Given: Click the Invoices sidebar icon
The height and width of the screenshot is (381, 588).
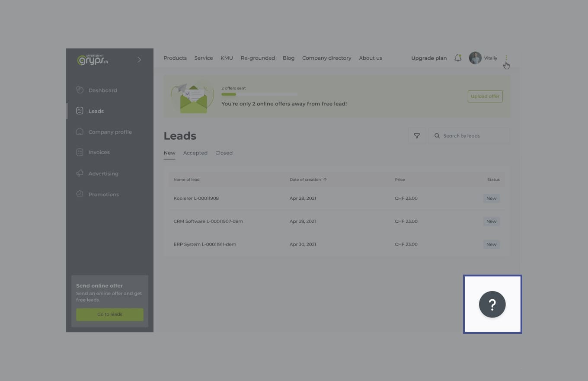Looking at the screenshot, I should tap(80, 152).
